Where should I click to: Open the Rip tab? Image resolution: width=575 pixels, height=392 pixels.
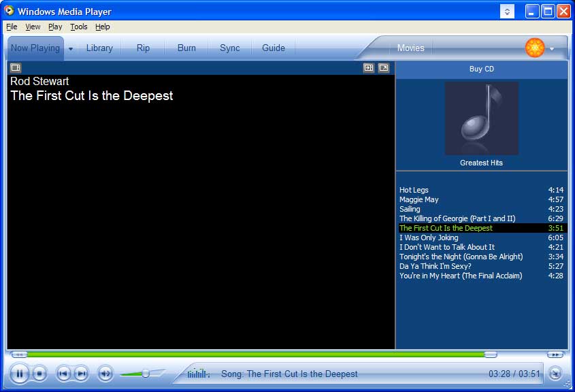143,48
